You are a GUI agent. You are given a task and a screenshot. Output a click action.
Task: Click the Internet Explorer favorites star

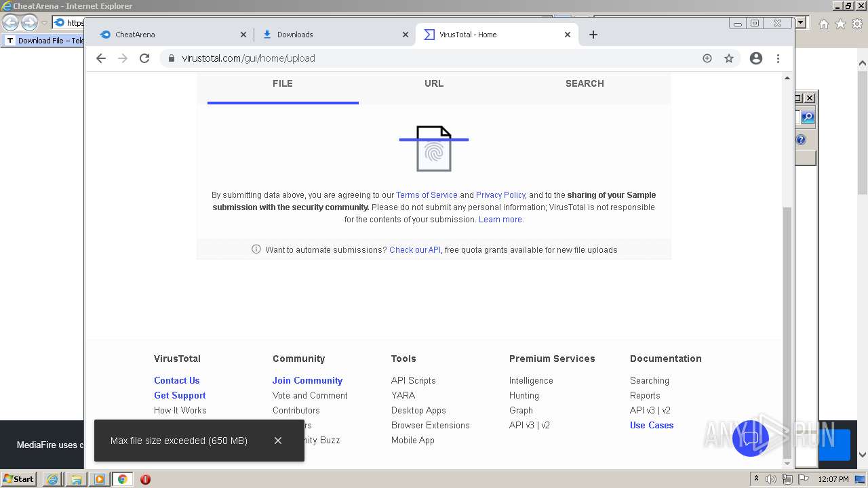coord(840,24)
